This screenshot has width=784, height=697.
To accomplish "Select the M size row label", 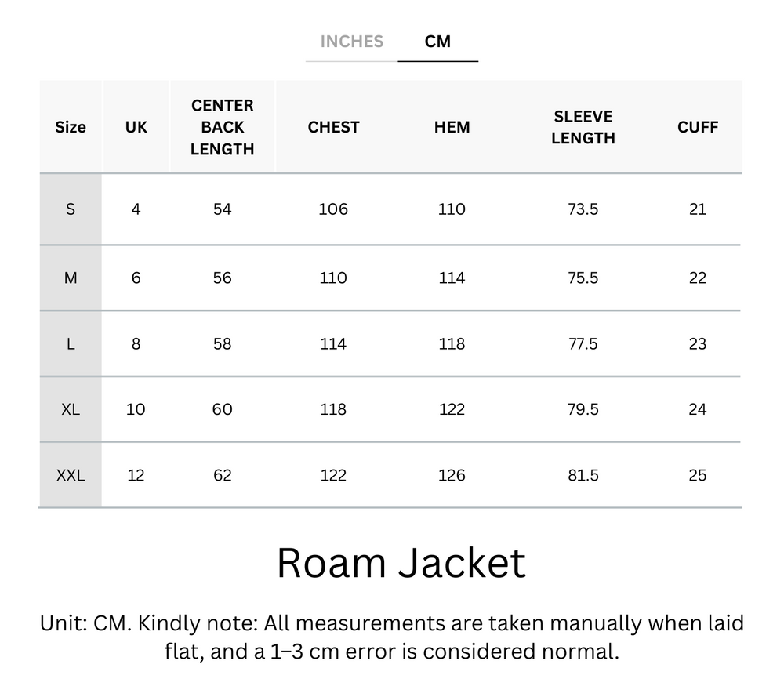I will tap(71, 278).
